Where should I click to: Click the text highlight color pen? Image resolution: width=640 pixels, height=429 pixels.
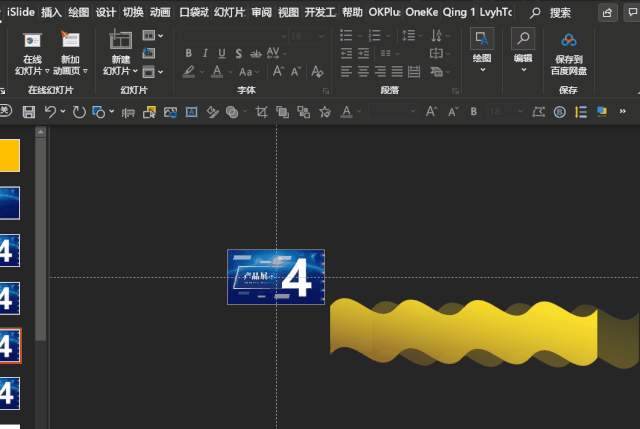pos(189,72)
